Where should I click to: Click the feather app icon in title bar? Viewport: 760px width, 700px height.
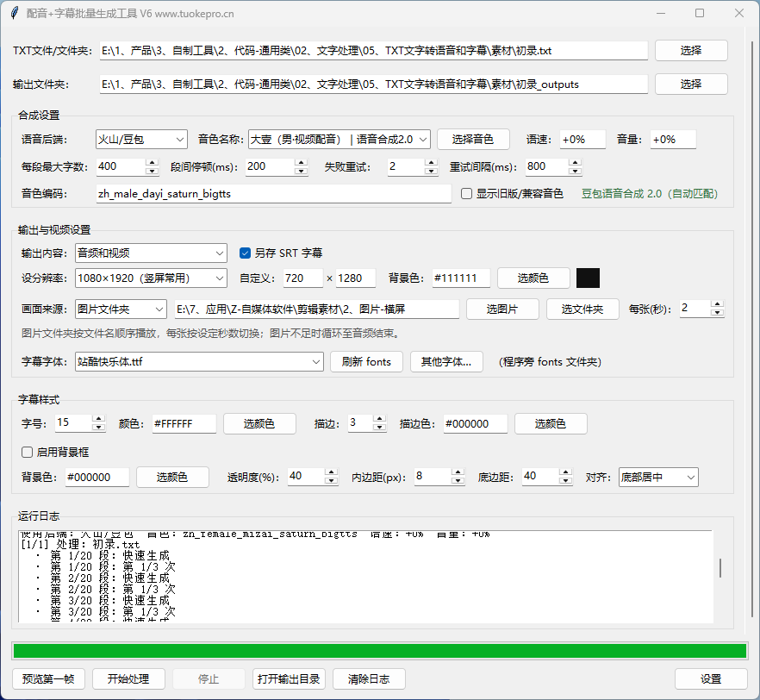(15, 13)
